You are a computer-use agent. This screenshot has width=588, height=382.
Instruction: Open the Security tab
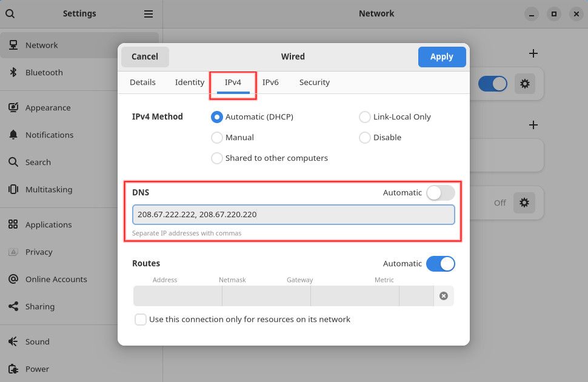coord(314,82)
